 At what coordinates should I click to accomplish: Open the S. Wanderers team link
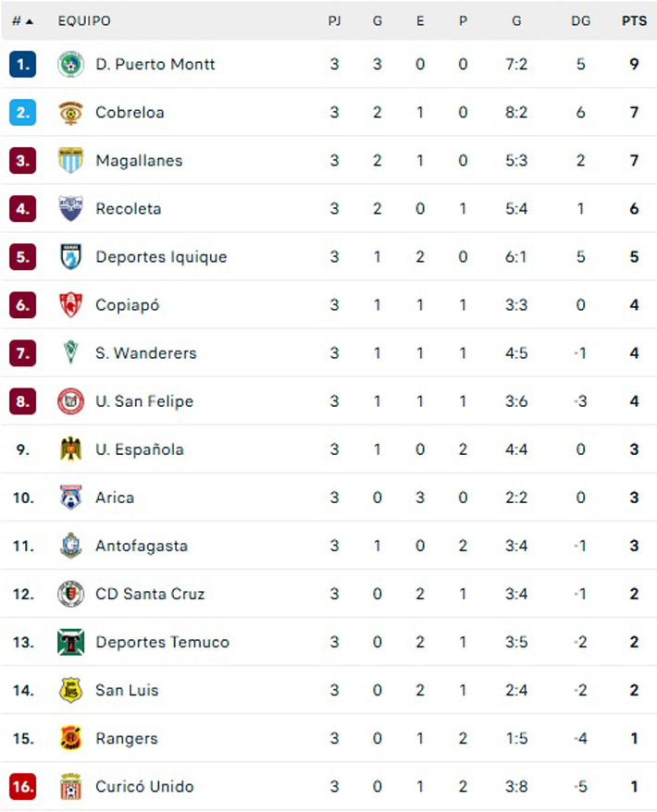point(146,353)
